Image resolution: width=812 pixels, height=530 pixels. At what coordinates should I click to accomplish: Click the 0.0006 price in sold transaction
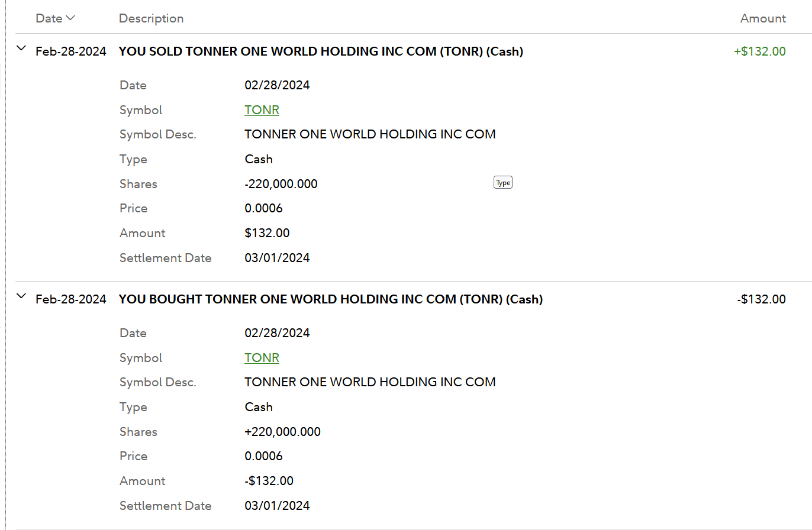(263, 208)
